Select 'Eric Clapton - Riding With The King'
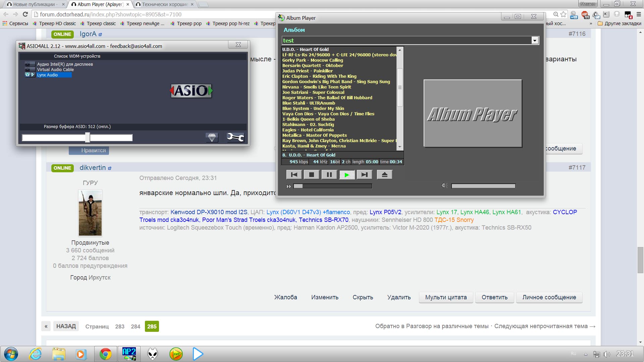The height and width of the screenshot is (362, 644). [x=319, y=76]
